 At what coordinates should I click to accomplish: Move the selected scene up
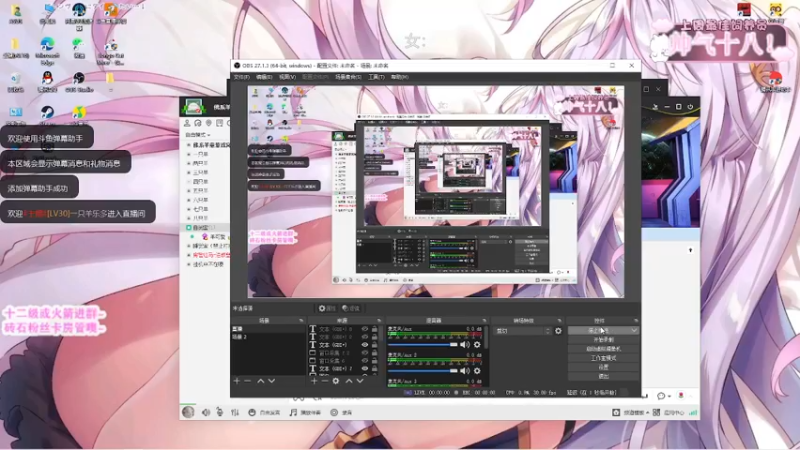click(261, 381)
